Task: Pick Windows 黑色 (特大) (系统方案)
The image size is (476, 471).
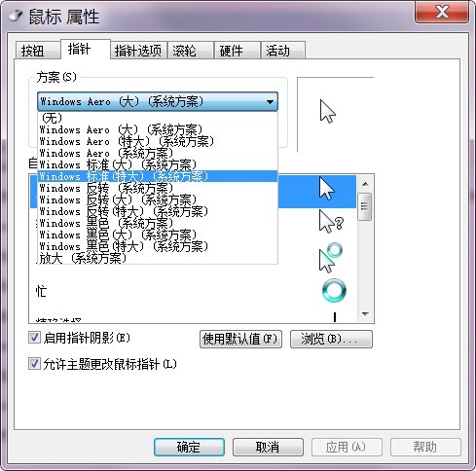Action: point(158,246)
